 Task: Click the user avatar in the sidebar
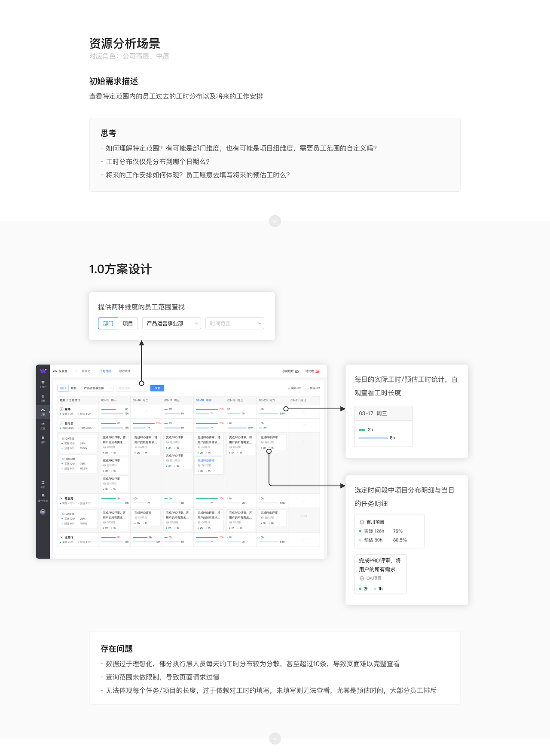43,512
